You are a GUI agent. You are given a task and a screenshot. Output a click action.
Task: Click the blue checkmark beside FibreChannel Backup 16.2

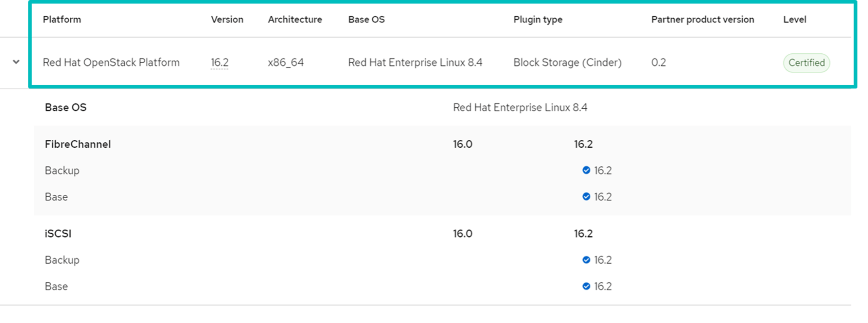pyautogui.click(x=586, y=170)
